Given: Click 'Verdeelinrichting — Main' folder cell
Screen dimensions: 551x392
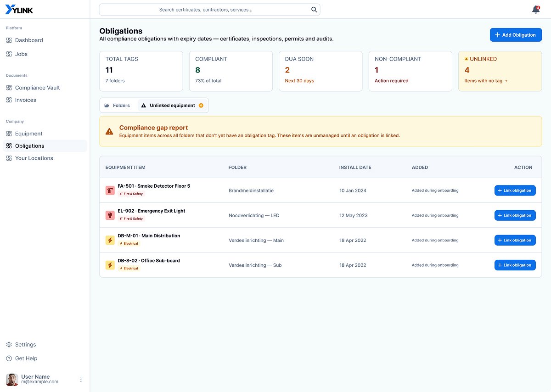Looking at the screenshot, I should click(x=256, y=240).
